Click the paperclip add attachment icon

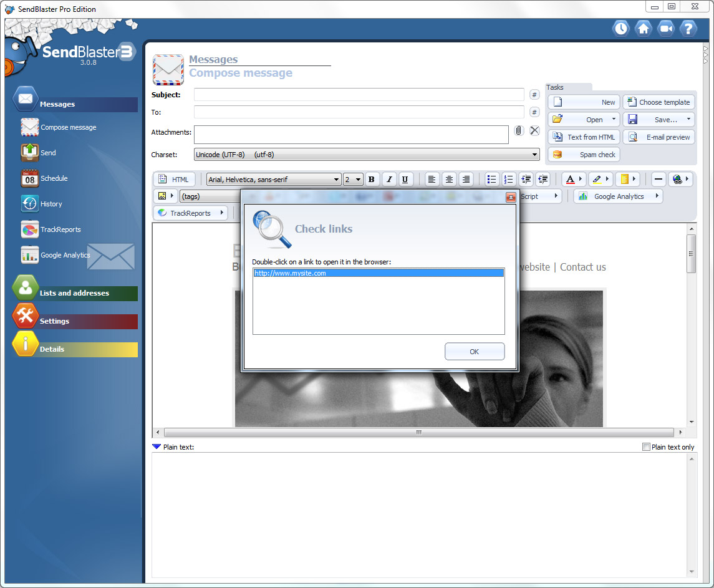click(x=518, y=131)
